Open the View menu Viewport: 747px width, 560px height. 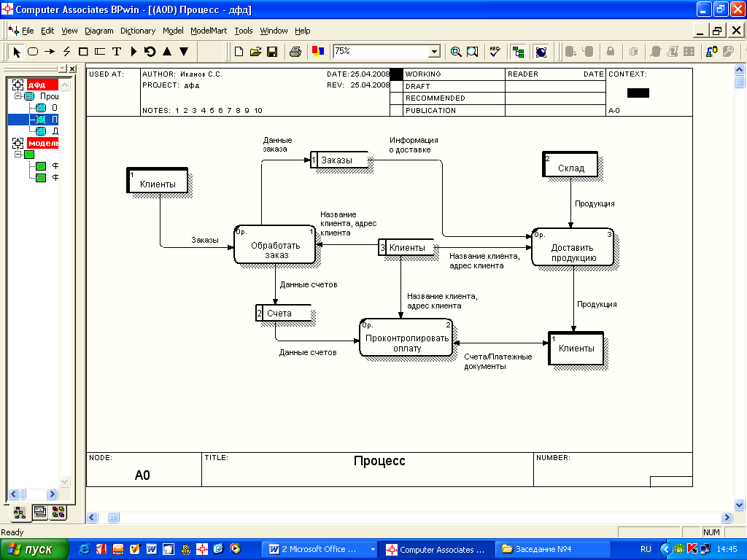pos(69,31)
